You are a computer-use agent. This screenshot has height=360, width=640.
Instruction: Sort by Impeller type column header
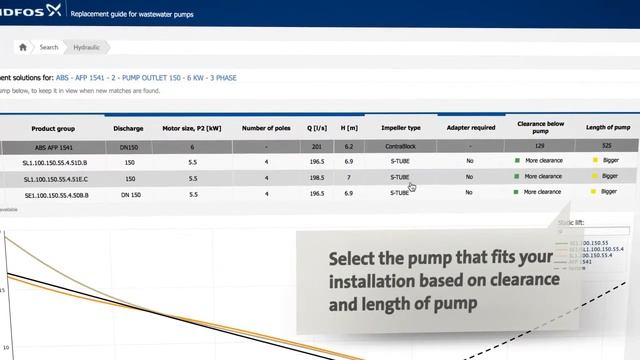[401, 127]
